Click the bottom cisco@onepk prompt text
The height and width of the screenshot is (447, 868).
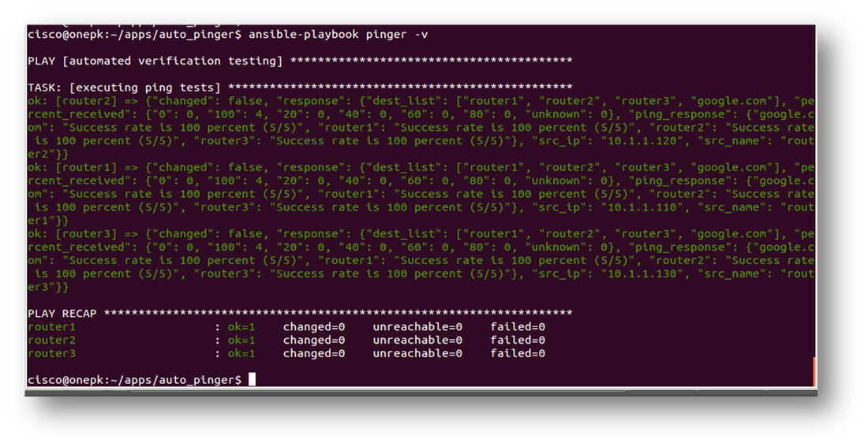click(x=134, y=380)
